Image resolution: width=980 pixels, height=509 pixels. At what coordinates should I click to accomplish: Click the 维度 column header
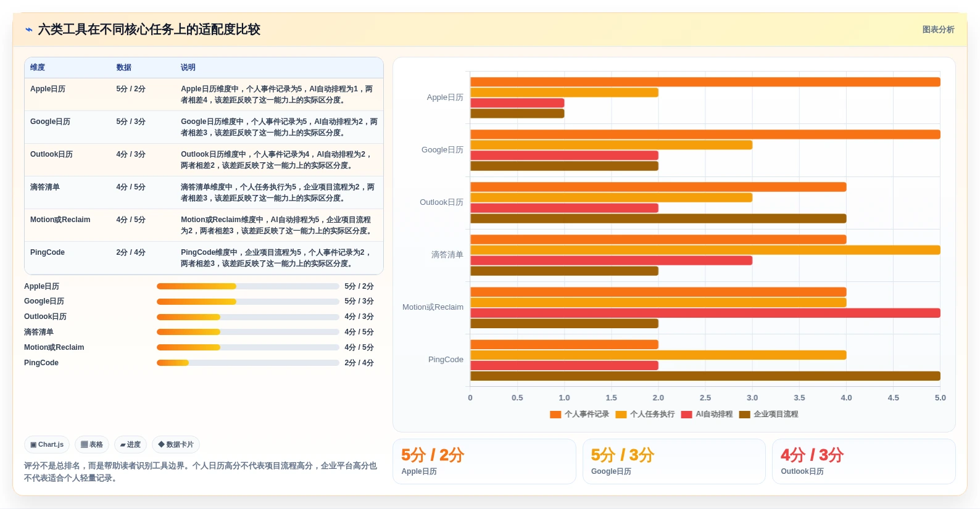(38, 67)
